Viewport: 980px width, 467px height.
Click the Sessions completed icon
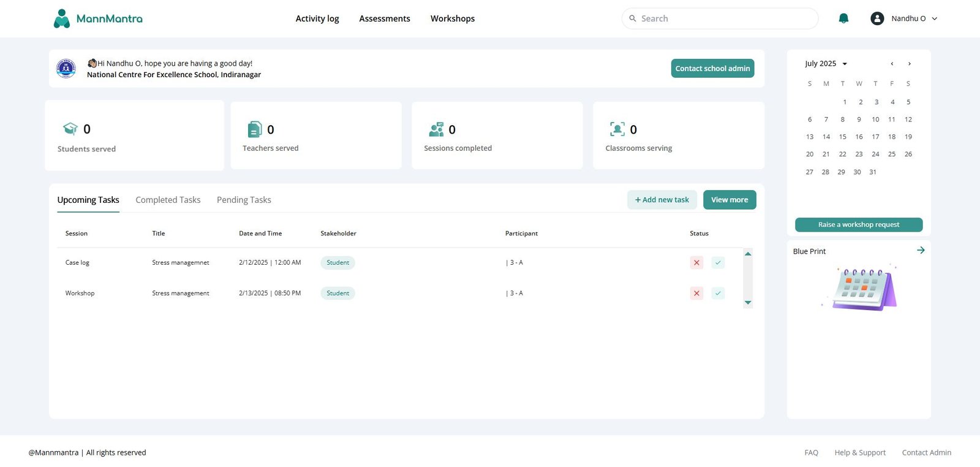[436, 129]
